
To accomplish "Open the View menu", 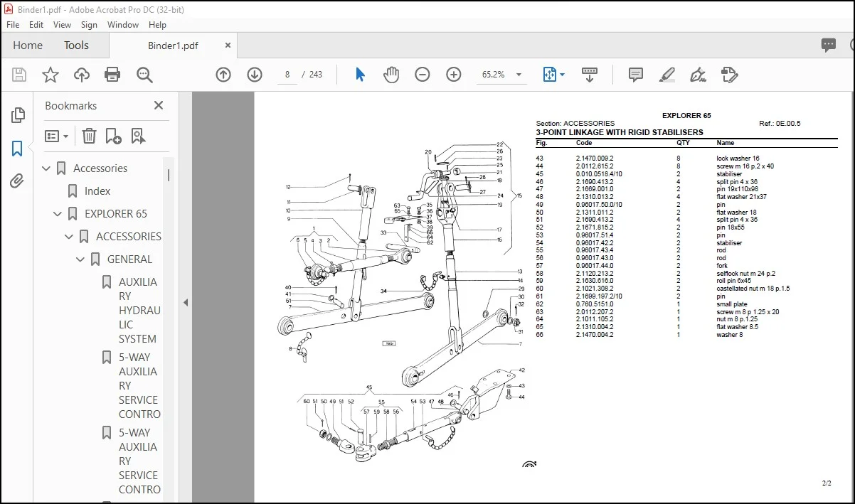I will (x=62, y=24).
